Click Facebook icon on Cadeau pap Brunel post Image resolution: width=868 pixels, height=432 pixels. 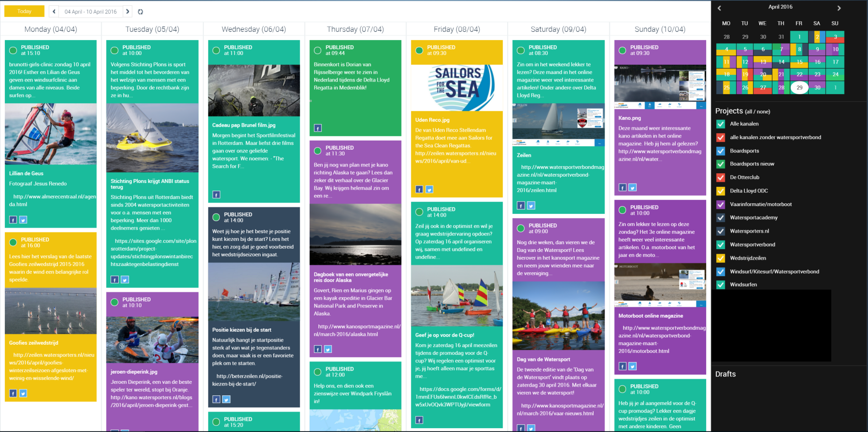216,195
